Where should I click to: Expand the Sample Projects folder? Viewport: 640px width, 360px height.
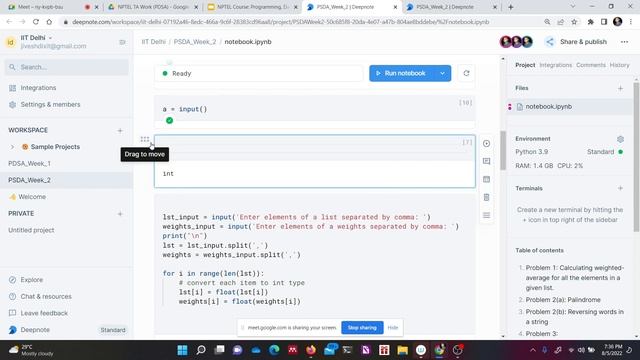(x=12, y=147)
